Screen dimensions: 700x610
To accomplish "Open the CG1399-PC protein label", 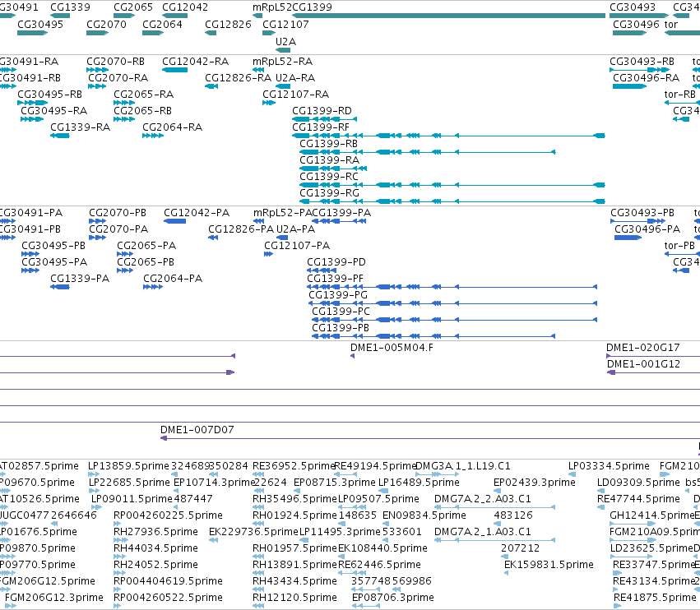I will click(341, 312).
